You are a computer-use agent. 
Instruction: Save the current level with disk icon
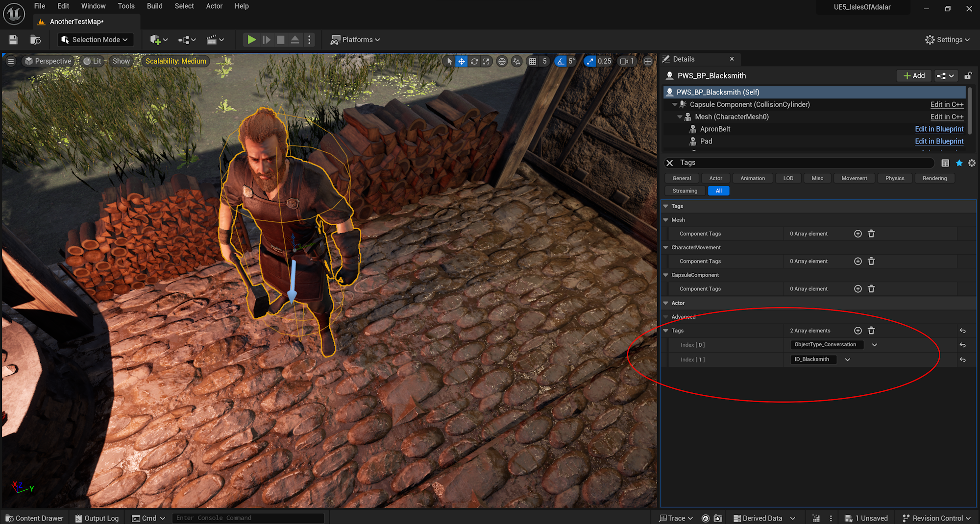click(x=13, y=40)
